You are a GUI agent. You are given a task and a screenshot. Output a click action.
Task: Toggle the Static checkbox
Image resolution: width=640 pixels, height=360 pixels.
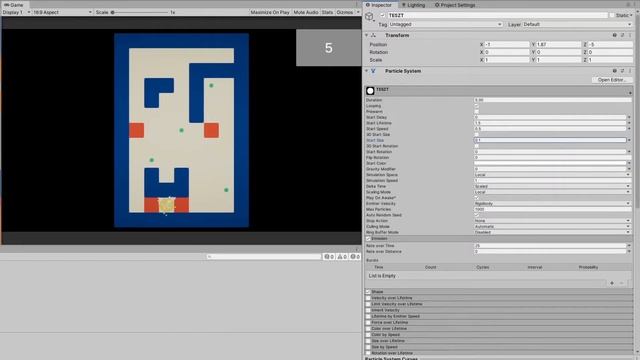[x=611, y=15]
